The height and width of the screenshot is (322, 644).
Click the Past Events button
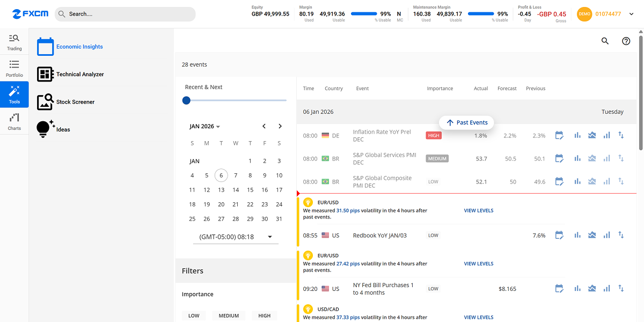pos(466,123)
